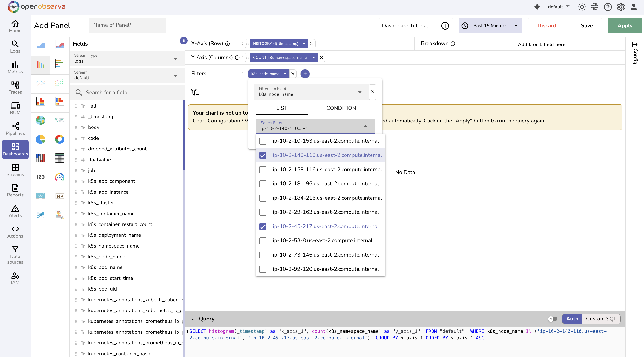Uncheck ip-10-2-45-217 node checkbox
The image size is (644, 357).
pos(263,226)
